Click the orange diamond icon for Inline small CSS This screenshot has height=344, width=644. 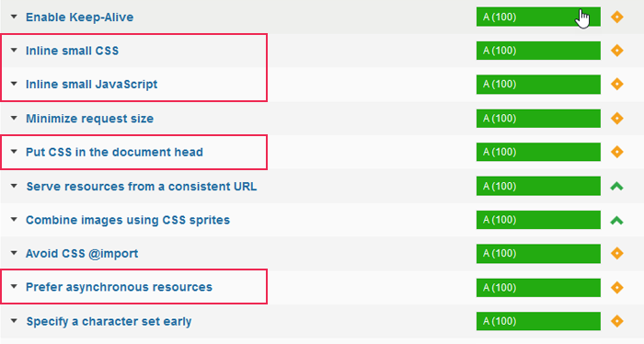point(617,51)
